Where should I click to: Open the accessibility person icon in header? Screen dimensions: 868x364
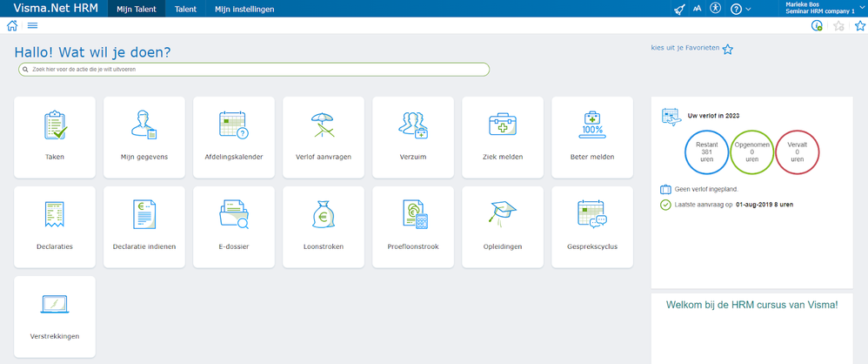point(716,9)
